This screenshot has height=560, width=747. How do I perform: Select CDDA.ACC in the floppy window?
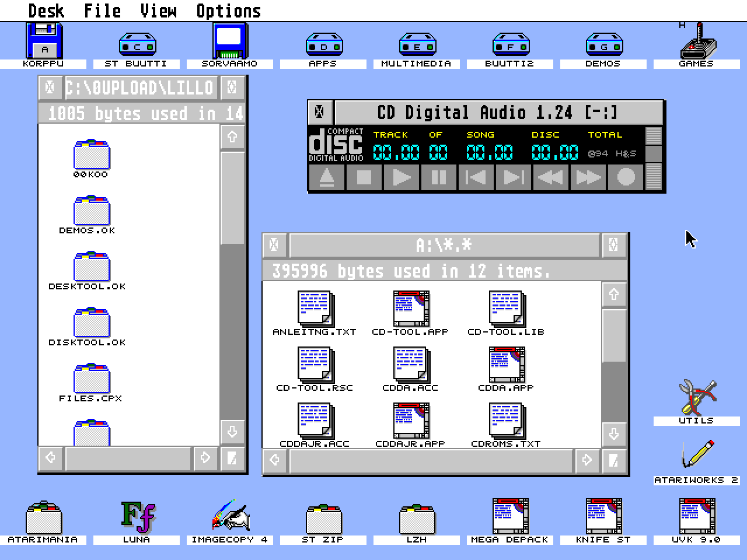point(409,365)
